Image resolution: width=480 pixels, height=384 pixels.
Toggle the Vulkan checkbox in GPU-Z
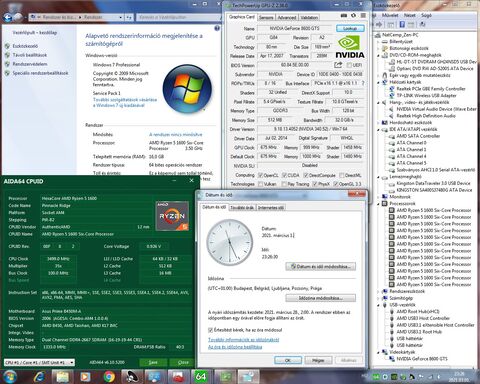click(261, 184)
